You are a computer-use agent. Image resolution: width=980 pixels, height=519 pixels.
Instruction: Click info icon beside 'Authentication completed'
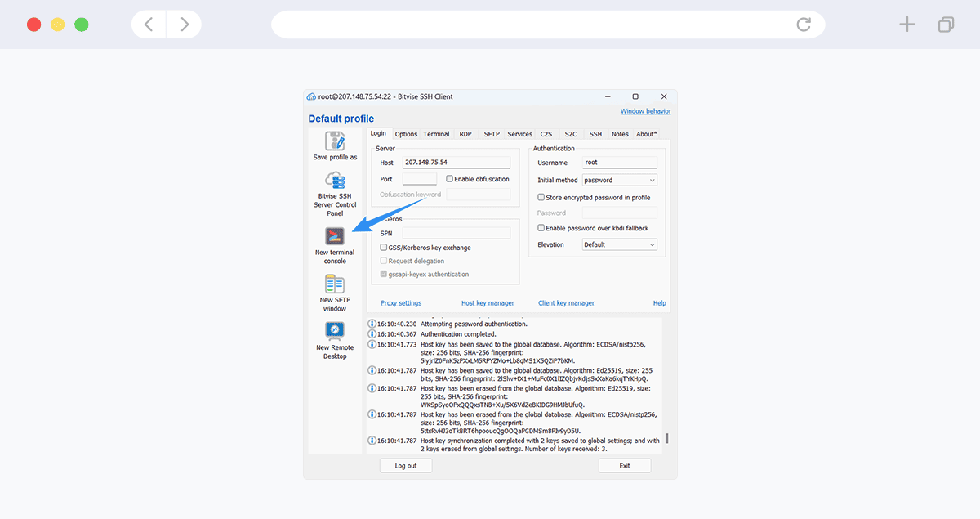(x=372, y=333)
